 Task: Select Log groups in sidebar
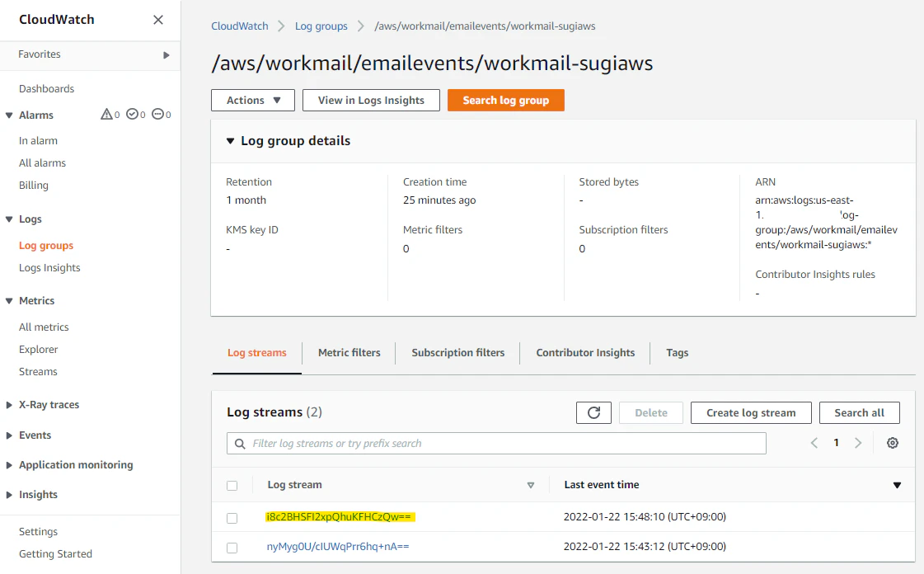pyautogui.click(x=46, y=246)
